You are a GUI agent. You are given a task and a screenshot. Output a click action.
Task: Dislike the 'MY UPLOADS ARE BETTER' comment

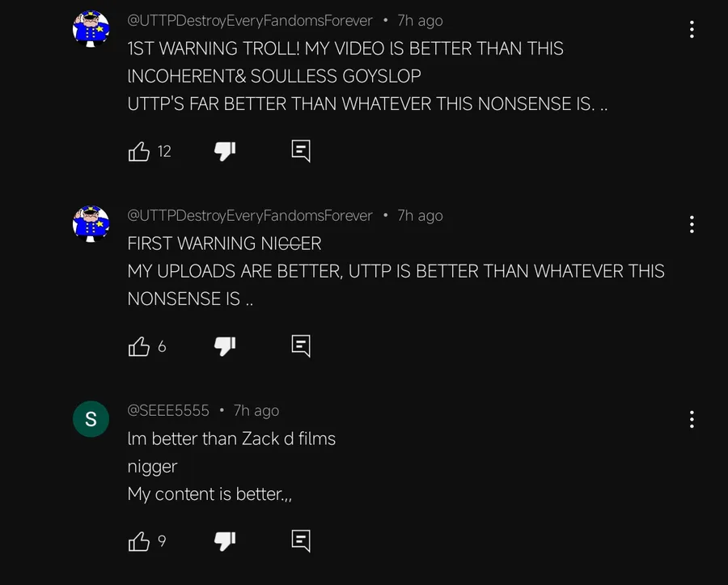225,346
